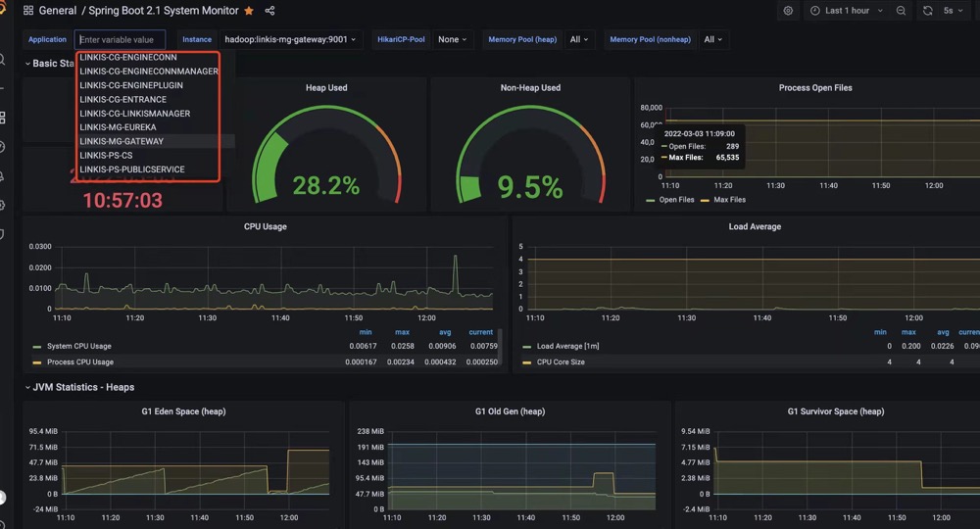This screenshot has height=529, width=980.
Task: Click the share dashboard icon
Action: click(x=269, y=11)
